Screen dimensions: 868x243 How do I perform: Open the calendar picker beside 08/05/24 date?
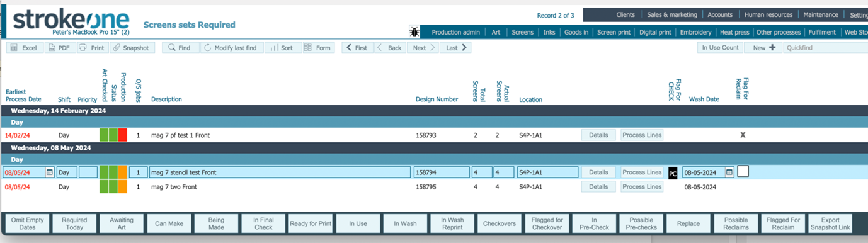pos(50,172)
